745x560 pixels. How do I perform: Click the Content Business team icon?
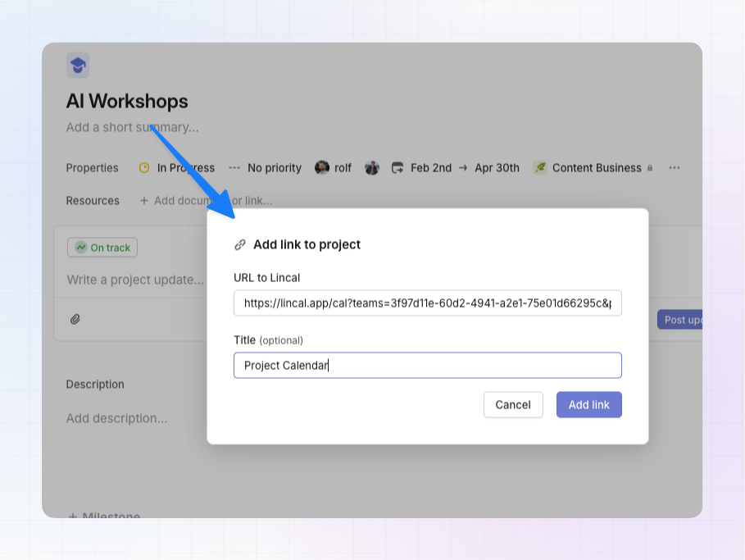click(540, 167)
